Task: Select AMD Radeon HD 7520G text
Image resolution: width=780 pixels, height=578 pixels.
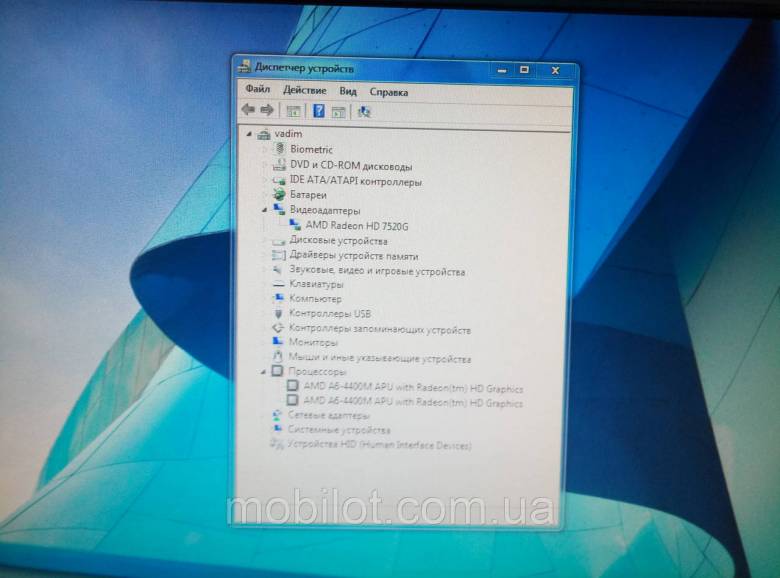Action: pos(357,226)
